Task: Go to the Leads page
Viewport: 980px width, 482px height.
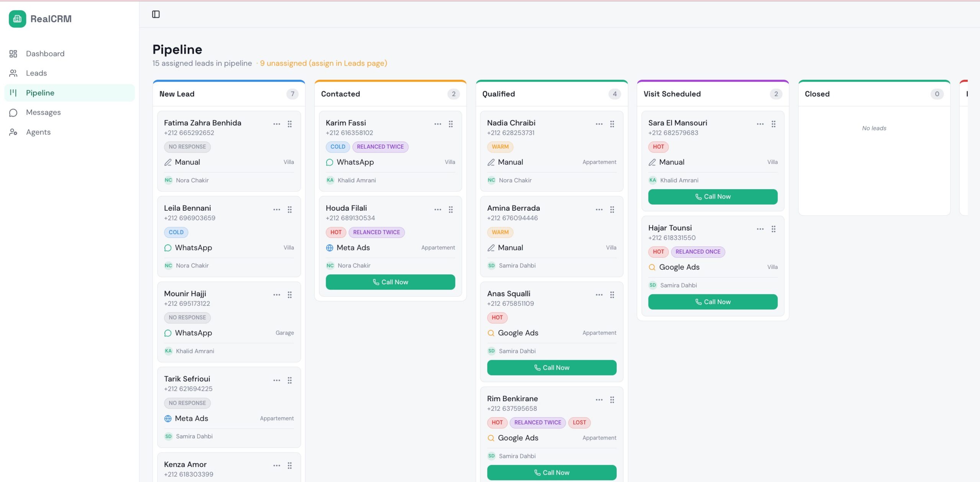Action: tap(69, 73)
